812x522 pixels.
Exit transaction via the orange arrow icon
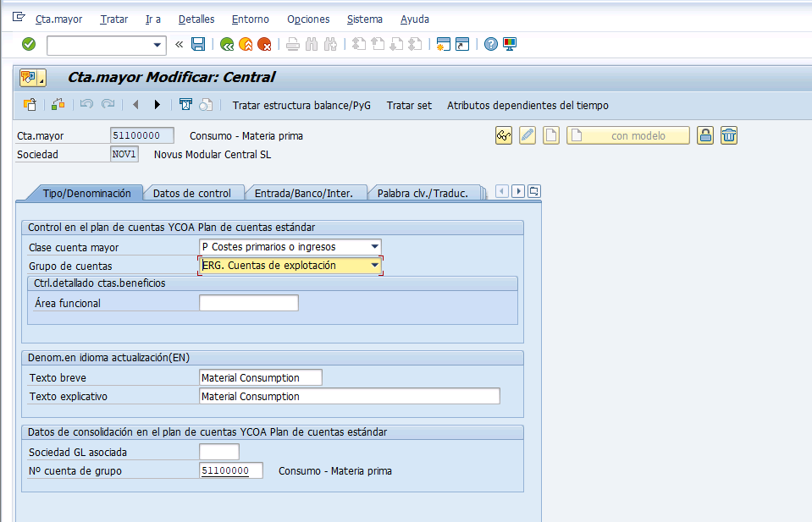[x=246, y=45]
